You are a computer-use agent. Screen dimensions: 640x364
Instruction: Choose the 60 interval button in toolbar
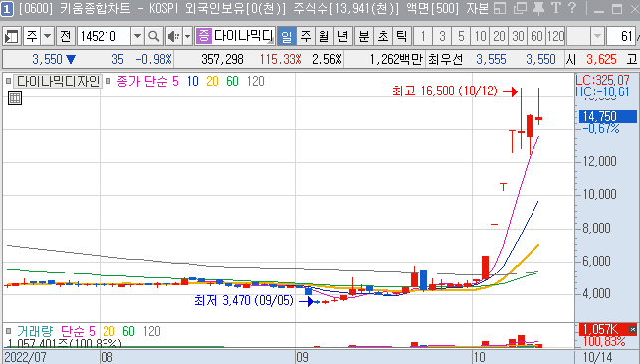point(536,36)
